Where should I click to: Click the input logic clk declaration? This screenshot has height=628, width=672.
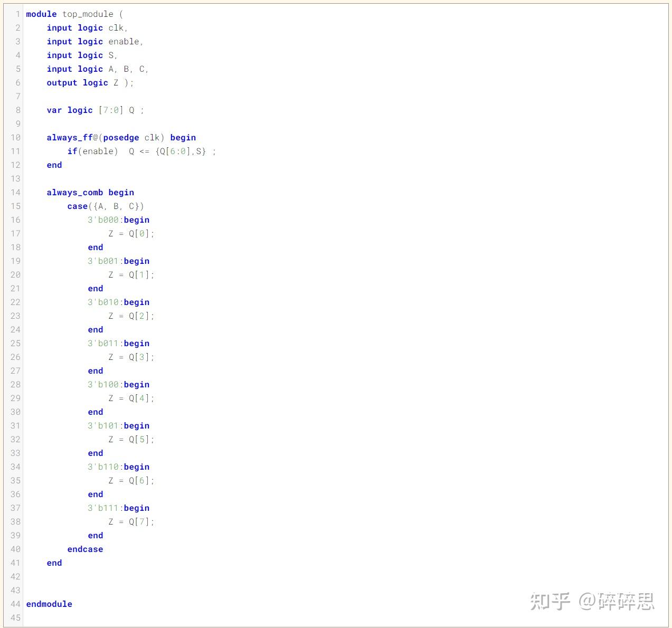coord(87,27)
